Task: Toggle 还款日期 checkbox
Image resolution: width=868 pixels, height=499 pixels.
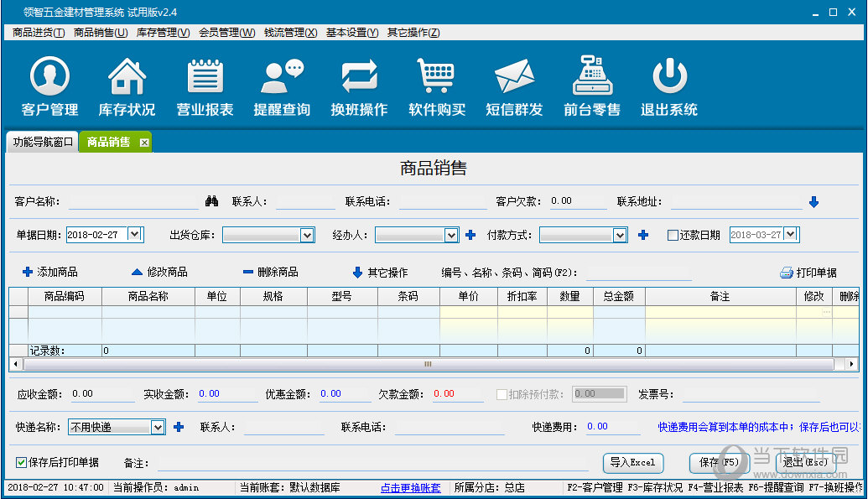Action: [x=673, y=236]
